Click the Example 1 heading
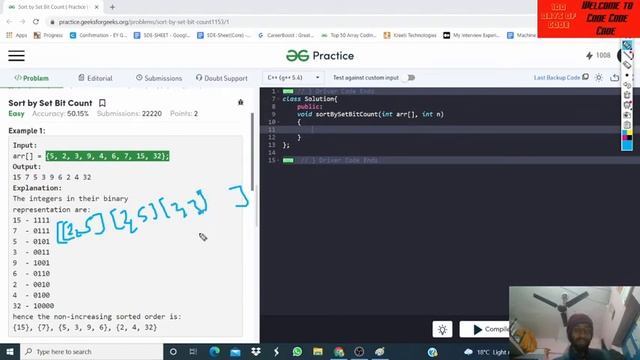Image resolution: width=640 pixels, height=360 pixels. (x=27, y=131)
